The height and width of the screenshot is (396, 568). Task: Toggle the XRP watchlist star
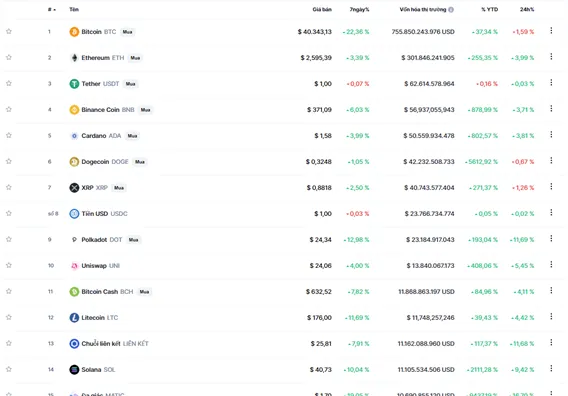click(x=9, y=187)
